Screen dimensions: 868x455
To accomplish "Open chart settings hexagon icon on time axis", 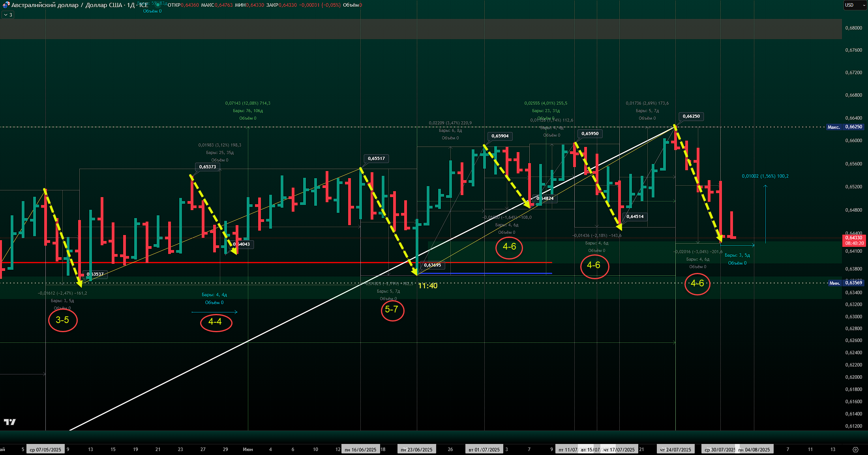I will click(x=855, y=449).
